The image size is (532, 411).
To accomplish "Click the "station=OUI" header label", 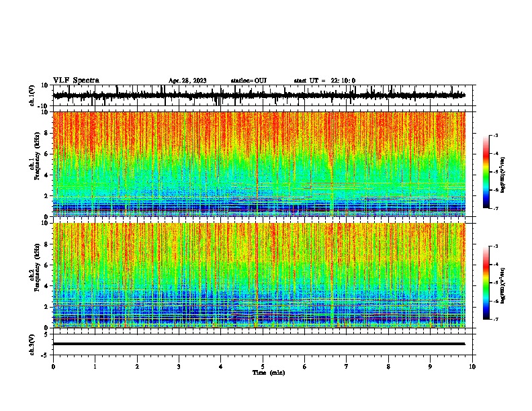I will click(249, 81).
